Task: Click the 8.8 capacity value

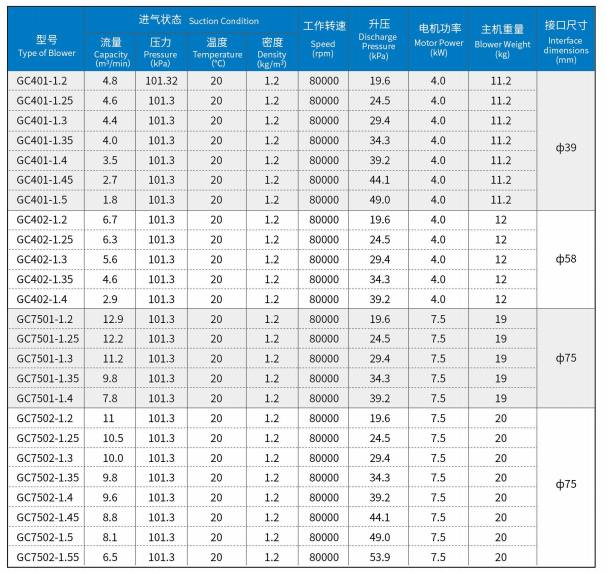Action: coord(110,517)
